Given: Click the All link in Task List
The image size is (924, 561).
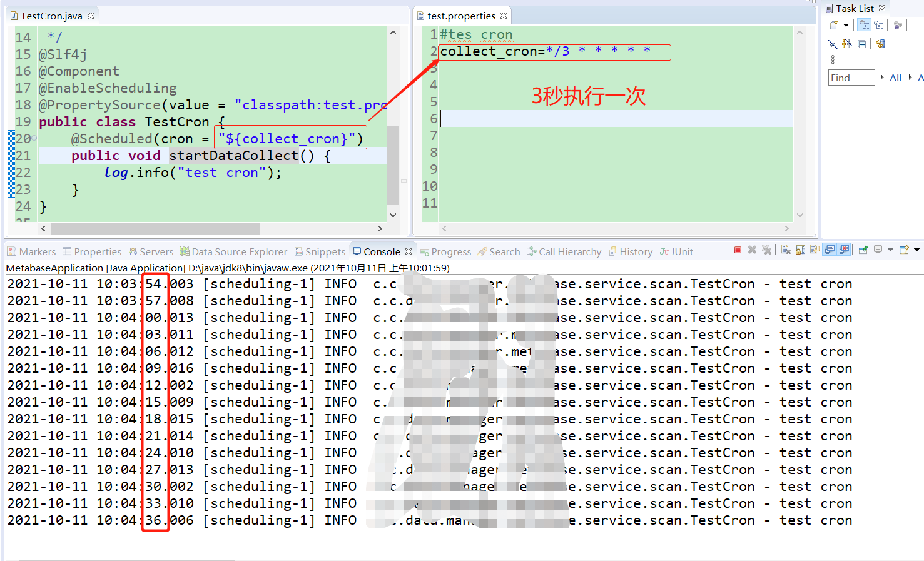Looking at the screenshot, I should (x=895, y=78).
